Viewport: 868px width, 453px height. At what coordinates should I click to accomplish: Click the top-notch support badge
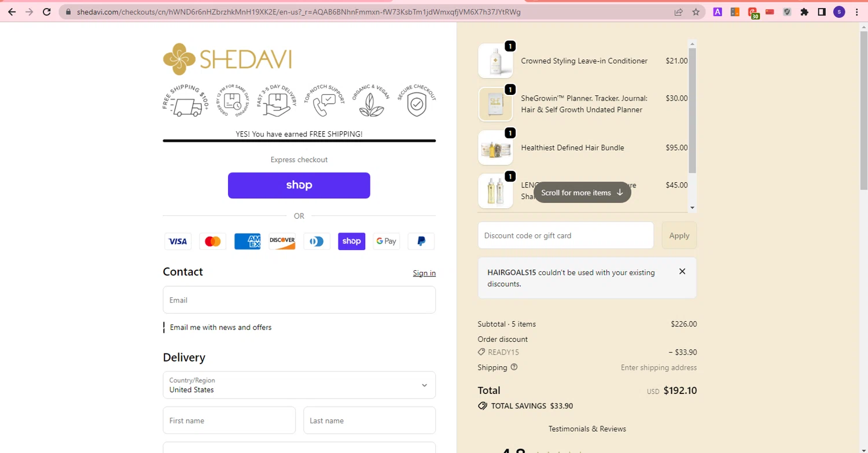324,101
